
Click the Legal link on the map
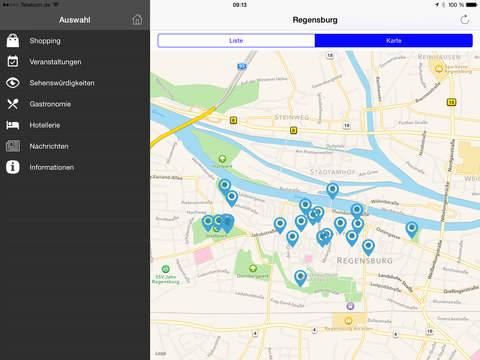160,354
